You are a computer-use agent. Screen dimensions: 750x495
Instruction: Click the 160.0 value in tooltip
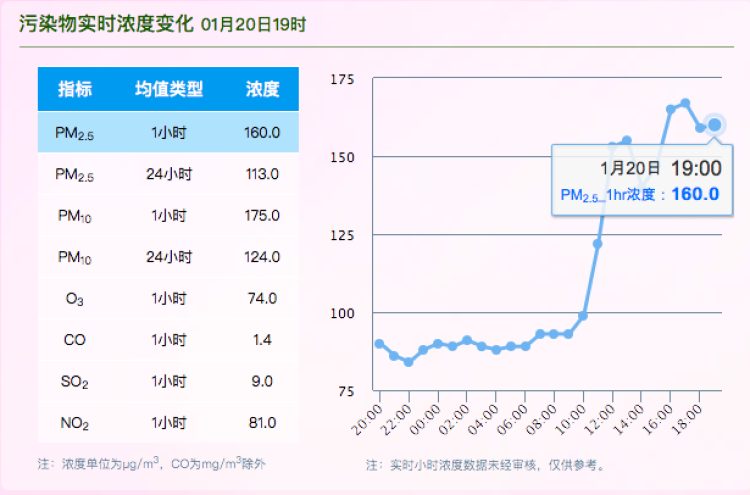[x=695, y=194]
